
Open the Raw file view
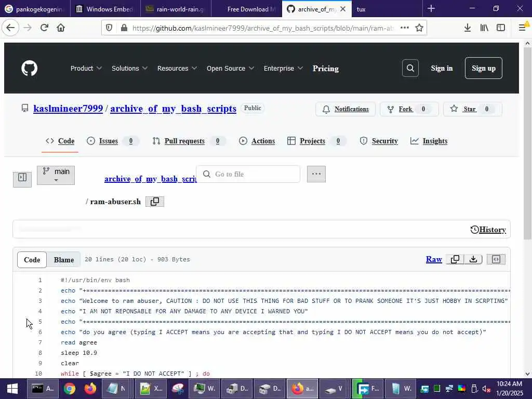pyautogui.click(x=434, y=259)
